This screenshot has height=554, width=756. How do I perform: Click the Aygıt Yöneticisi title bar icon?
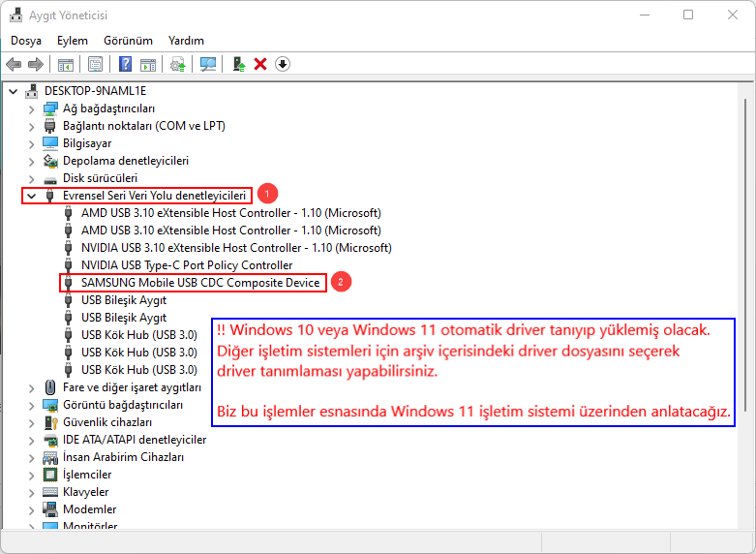[15, 15]
